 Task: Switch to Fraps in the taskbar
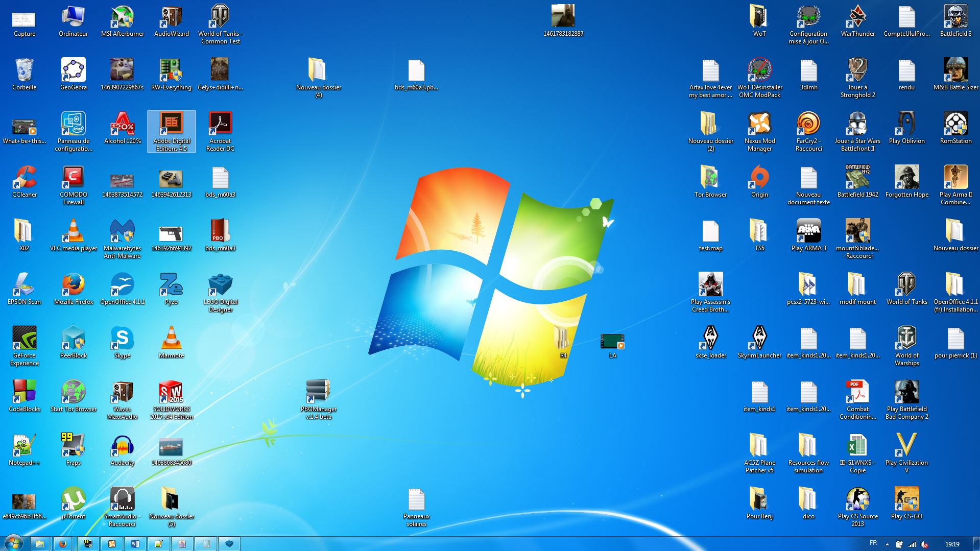pyautogui.click(x=88, y=544)
